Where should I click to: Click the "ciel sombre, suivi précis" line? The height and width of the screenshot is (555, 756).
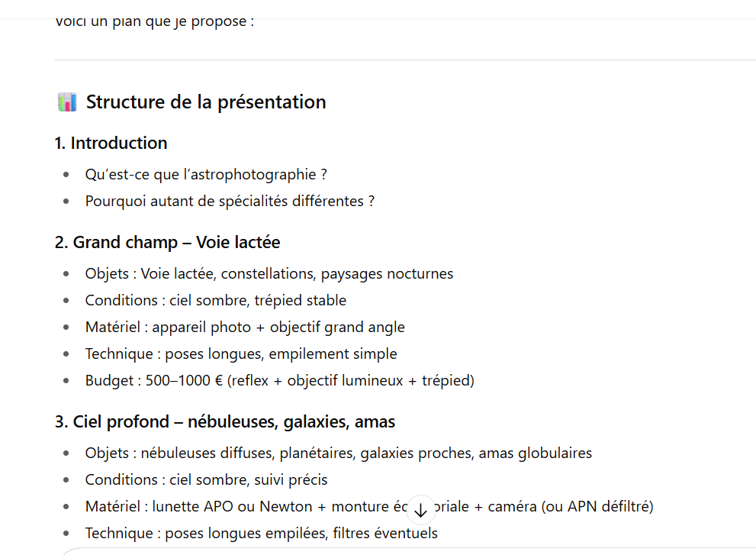pyautogui.click(x=206, y=479)
